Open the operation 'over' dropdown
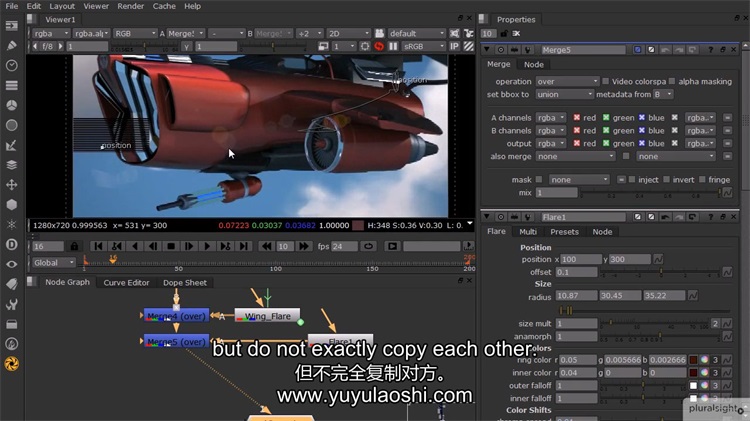 [567, 81]
